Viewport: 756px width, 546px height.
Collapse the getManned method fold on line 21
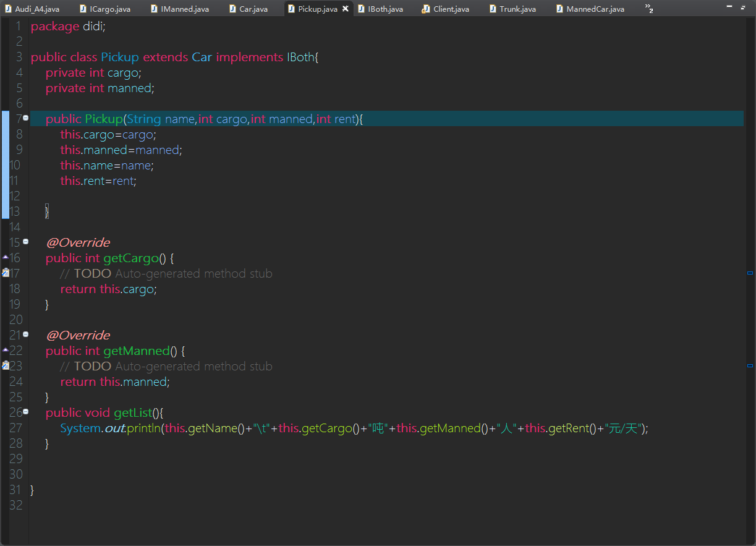(x=26, y=335)
